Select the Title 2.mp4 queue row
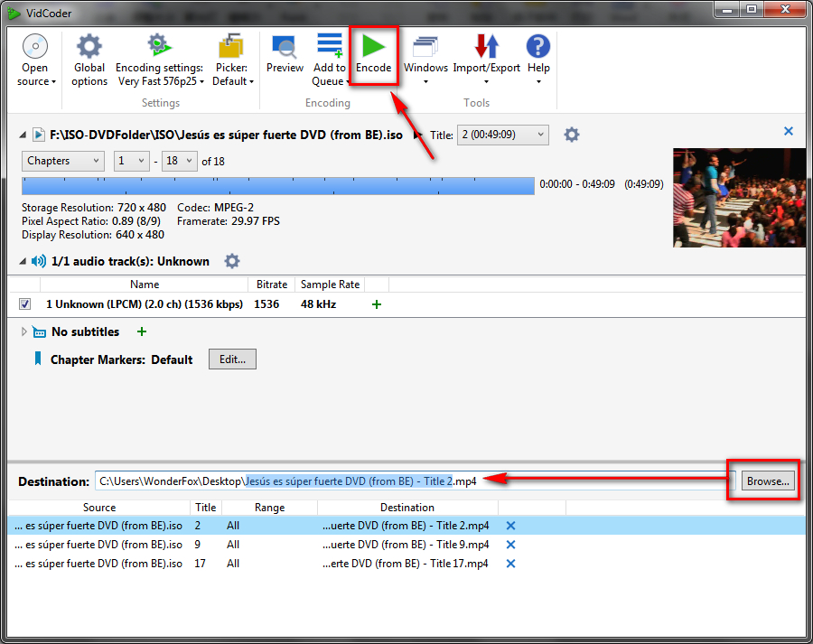The image size is (813, 644). 406,526
